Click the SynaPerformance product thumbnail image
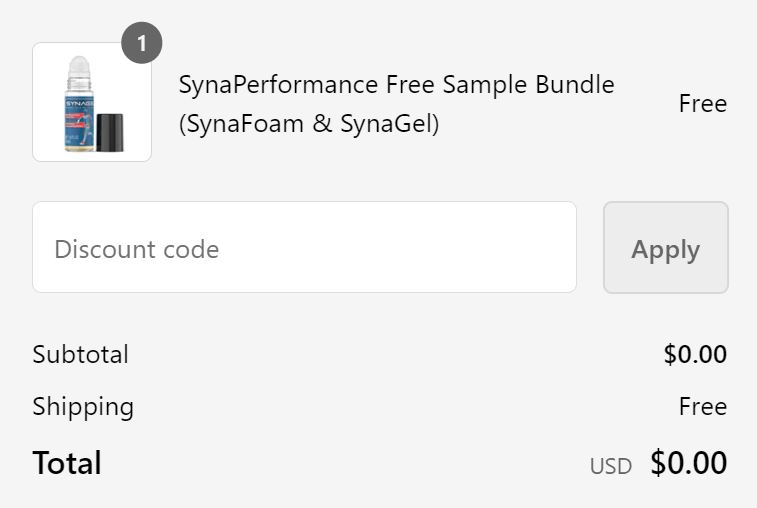This screenshot has width=757, height=508. tap(92, 102)
